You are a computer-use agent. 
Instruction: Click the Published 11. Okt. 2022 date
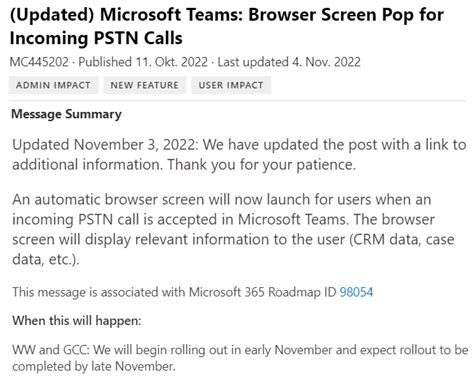click(x=143, y=62)
